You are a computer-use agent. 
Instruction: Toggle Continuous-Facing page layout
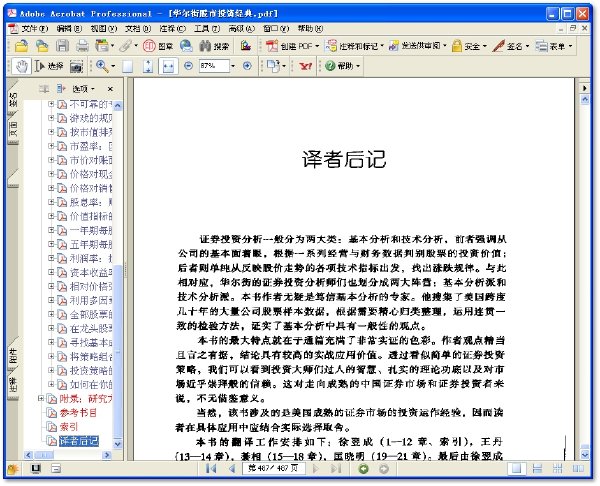pyautogui.click(x=558, y=469)
